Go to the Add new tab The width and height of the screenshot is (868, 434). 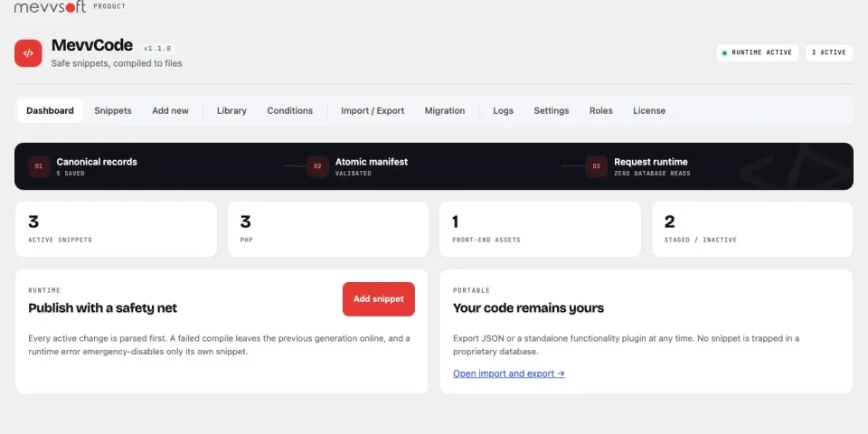pyautogui.click(x=171, y=110)
